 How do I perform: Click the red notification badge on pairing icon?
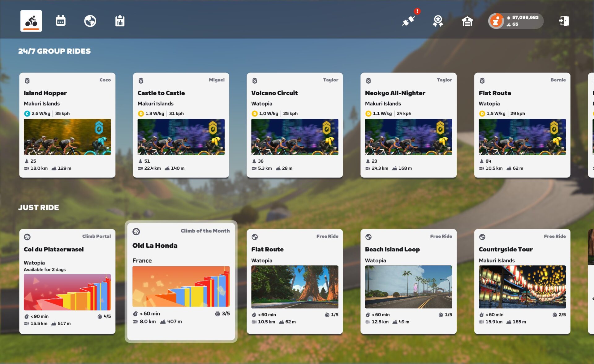417,11
